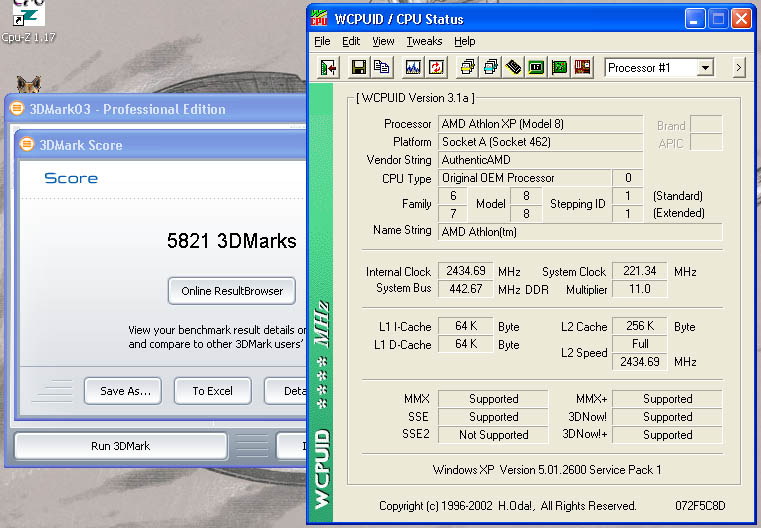Click the WCPUID title bar app icon
The width and height of the screenshot is (761, 528).
click(x=319, y=18)
